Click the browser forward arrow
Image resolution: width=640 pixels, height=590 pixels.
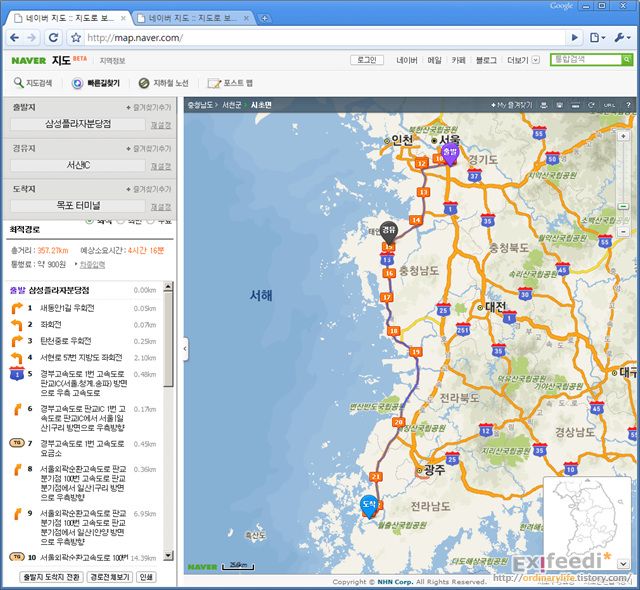[32, 38]
